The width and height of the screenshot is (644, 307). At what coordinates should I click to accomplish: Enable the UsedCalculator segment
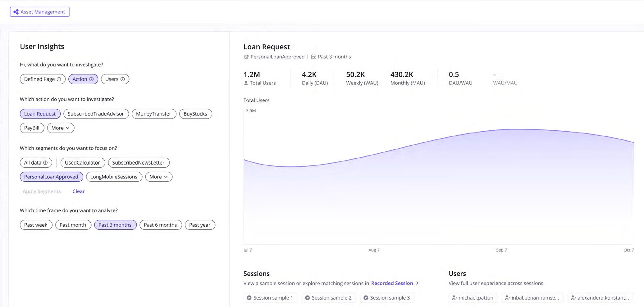tap(82, 162)
